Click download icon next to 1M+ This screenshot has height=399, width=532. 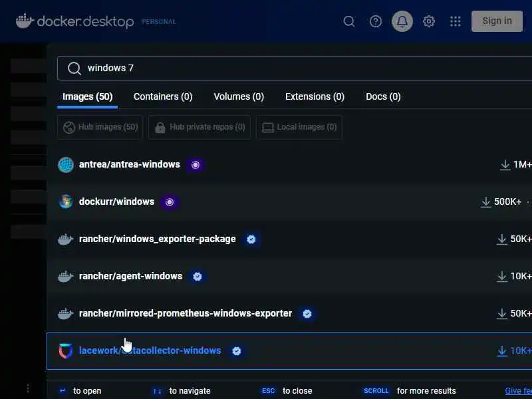click(x=505, y=165)
